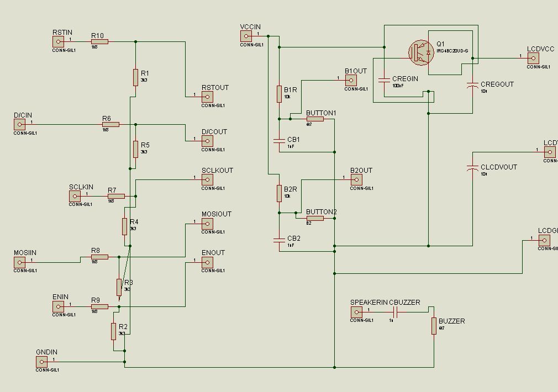Select resistor R4 body

tap(124, 226)
